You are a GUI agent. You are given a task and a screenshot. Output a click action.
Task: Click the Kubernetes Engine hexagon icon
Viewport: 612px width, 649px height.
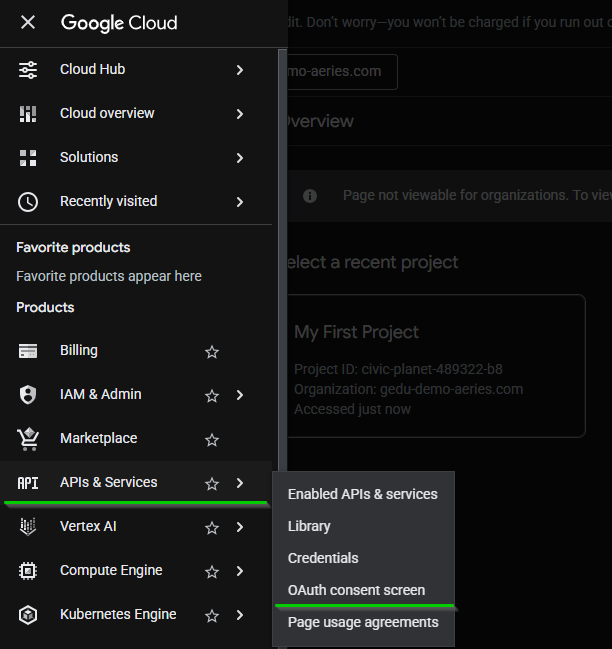pyautogui.click(x=28, y=615)
